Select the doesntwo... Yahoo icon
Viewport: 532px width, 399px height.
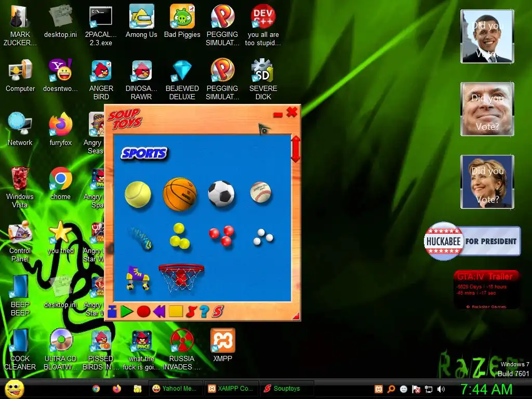point(60,75)
